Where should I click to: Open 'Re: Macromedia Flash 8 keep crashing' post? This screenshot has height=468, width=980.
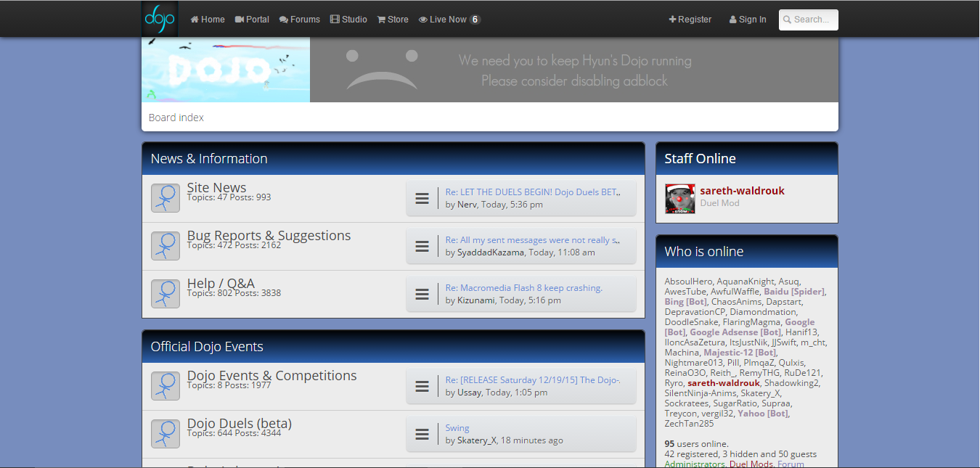tap(524, 288)
